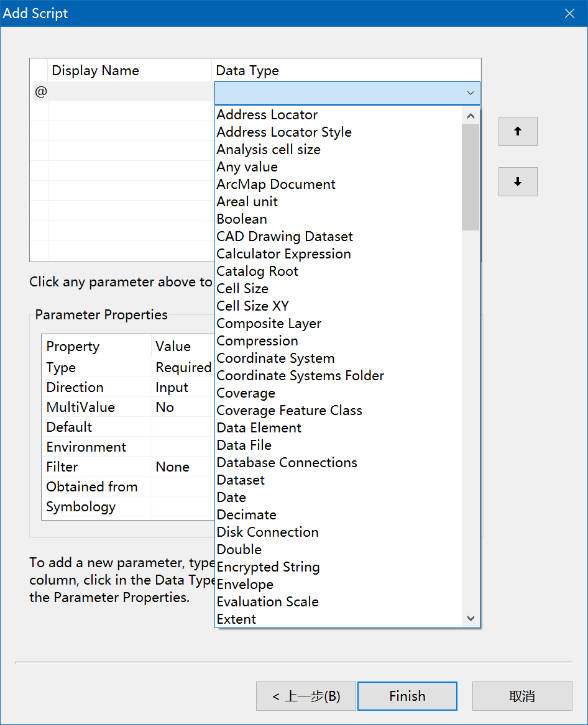Select Coverage Feature Class option
588x725 pixels.
(338, 411)
